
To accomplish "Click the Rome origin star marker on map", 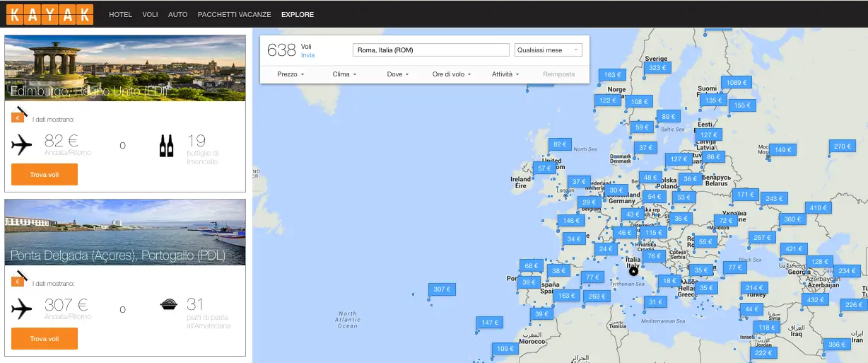I will [x=633, y=271].
